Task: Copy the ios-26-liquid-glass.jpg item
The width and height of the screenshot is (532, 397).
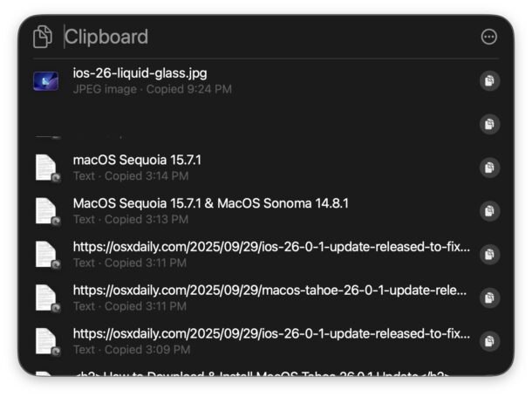Action: 489,81
